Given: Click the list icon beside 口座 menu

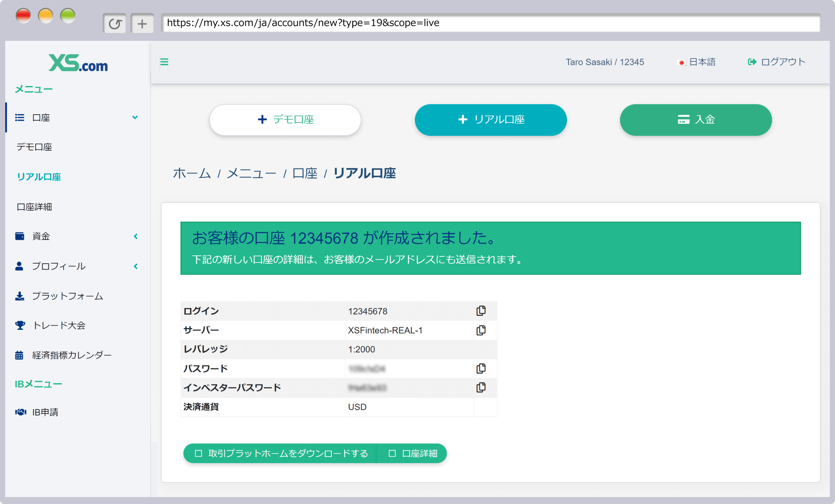Looking at the screenshot, I should point(20,117).
